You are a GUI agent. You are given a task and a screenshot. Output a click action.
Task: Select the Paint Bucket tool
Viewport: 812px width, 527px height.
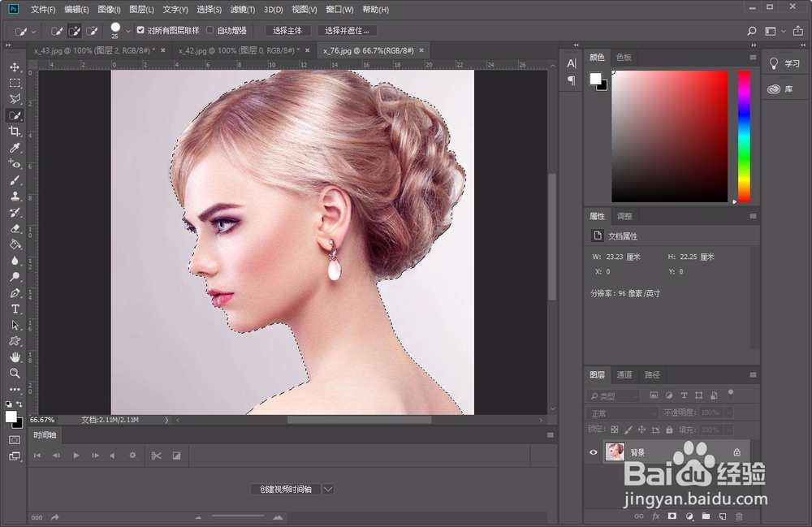point(15,244)
